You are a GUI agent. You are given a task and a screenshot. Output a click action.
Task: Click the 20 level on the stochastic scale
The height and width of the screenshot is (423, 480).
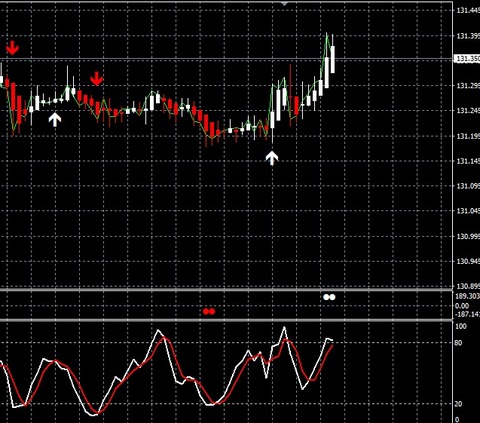point(458,404)
